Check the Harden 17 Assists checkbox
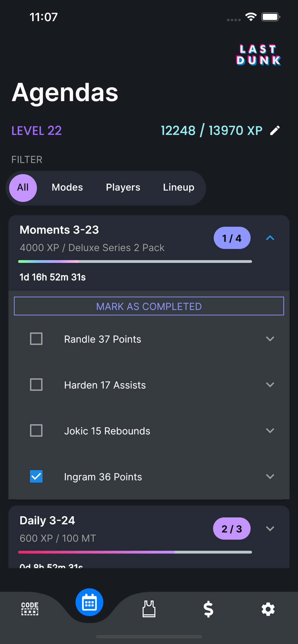This screenshot has width=298, height=644. 36,384
